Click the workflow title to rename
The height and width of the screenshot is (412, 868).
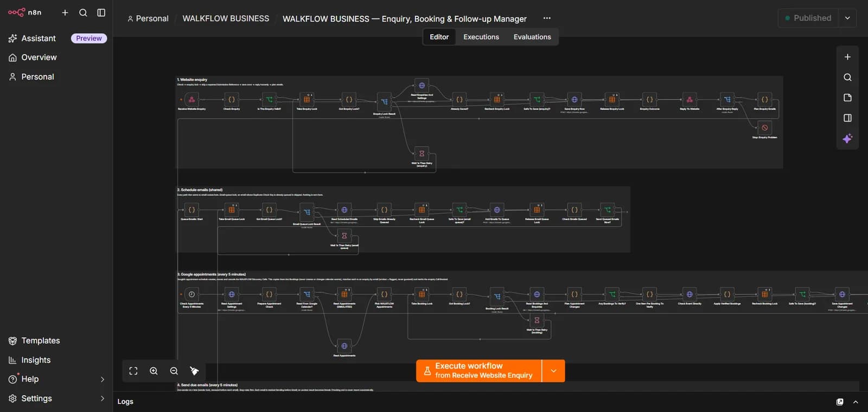(x=405, y=19)
